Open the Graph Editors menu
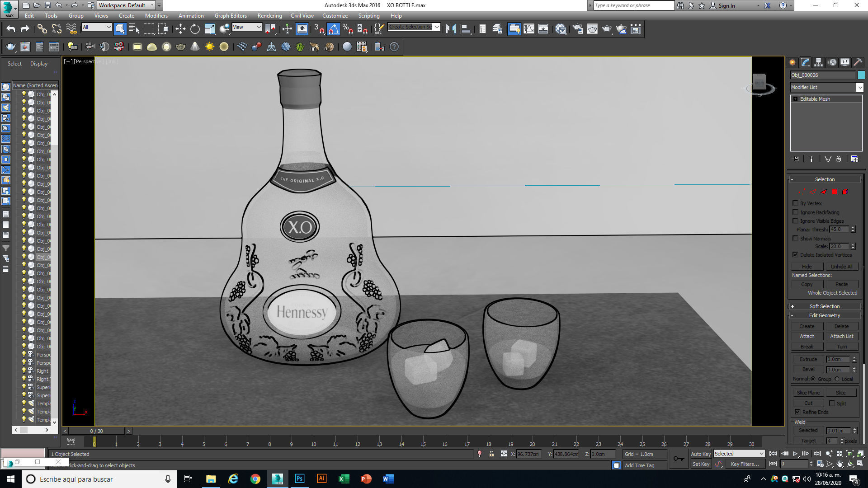This screenshot has width=868, height=488. [x=231, y=15]
